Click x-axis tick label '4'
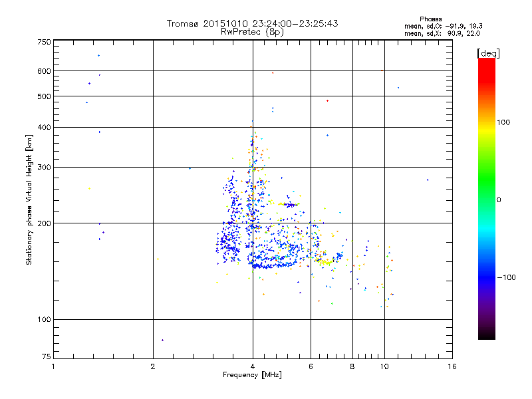Viewport: 532px width, 399px height. [253, 366]
